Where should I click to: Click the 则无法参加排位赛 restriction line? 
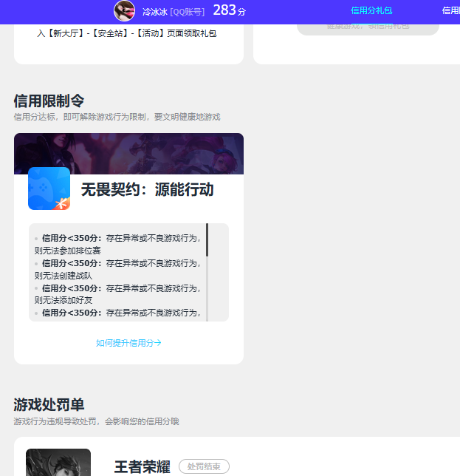68,251
